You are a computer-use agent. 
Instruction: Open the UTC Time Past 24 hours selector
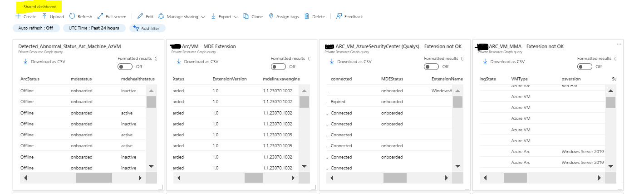[94, 28]
